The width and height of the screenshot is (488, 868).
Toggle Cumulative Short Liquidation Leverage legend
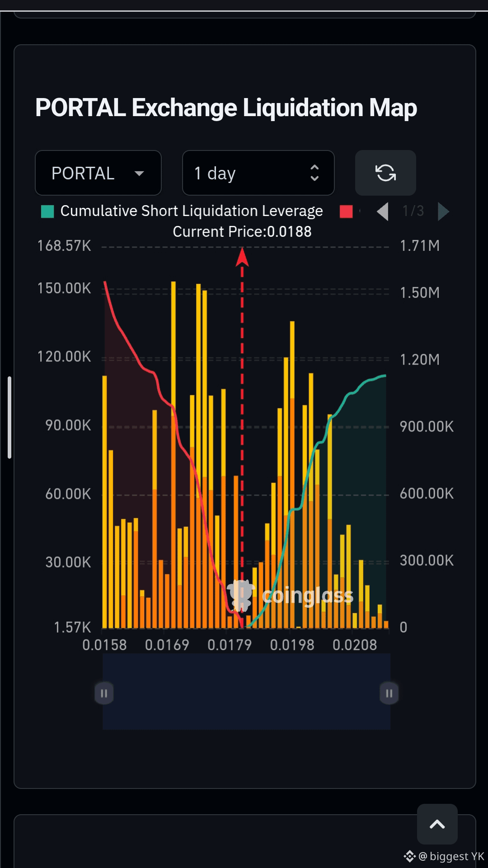coord(182,211)
